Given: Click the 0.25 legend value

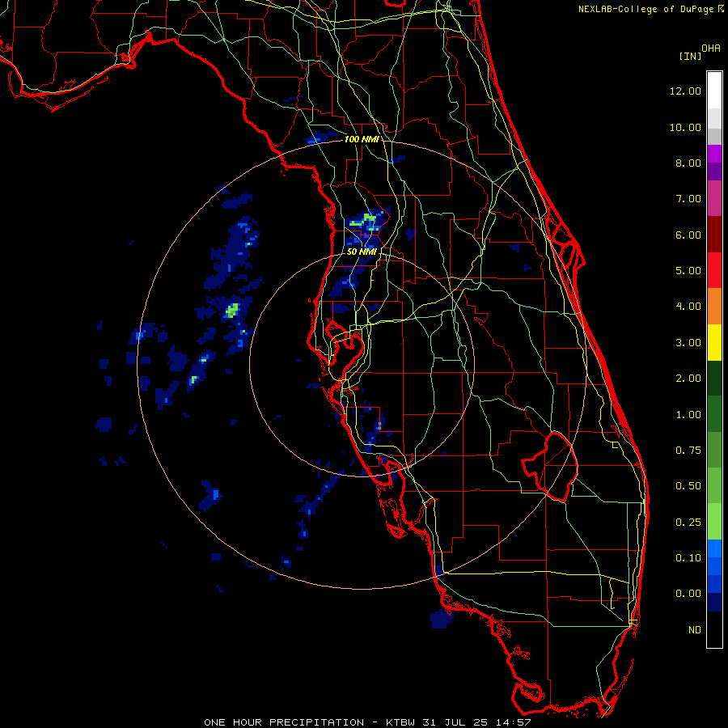Looking at the screenshot, I should coord(688,523).
